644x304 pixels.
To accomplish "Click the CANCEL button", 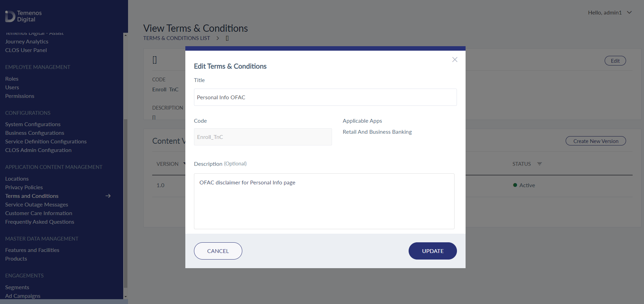I will click(x=218, y=251).
